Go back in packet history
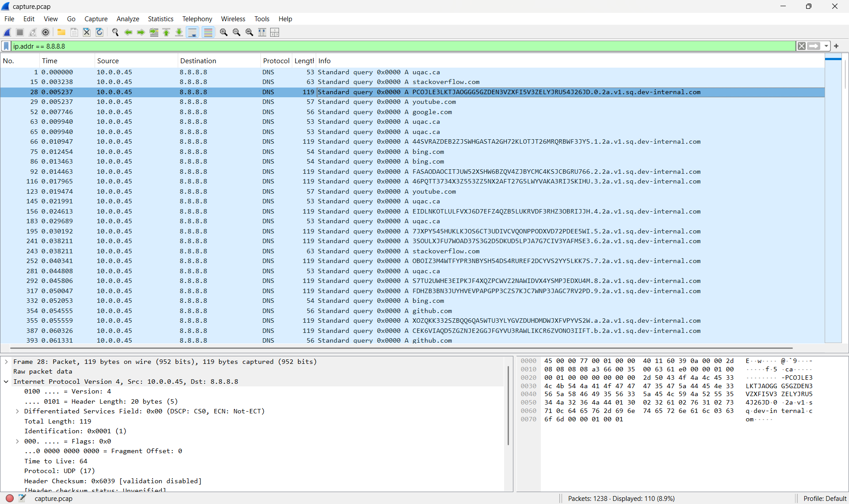The height and width of the screenshot is (504, 849). 128,32
